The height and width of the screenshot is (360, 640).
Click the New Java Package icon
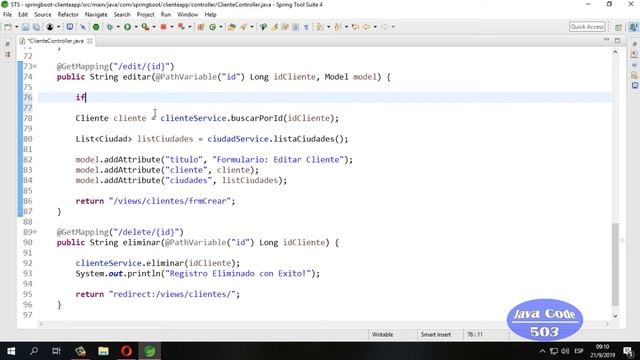200,27
